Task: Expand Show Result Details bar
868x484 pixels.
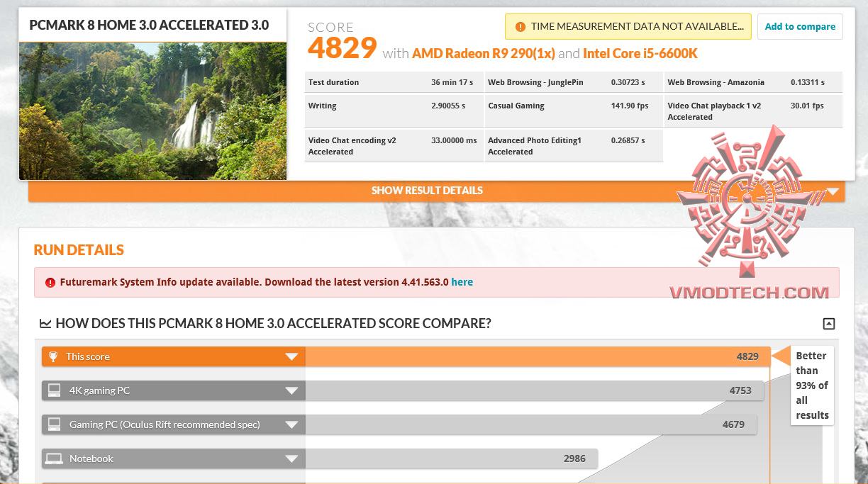Action: [436, 191]
